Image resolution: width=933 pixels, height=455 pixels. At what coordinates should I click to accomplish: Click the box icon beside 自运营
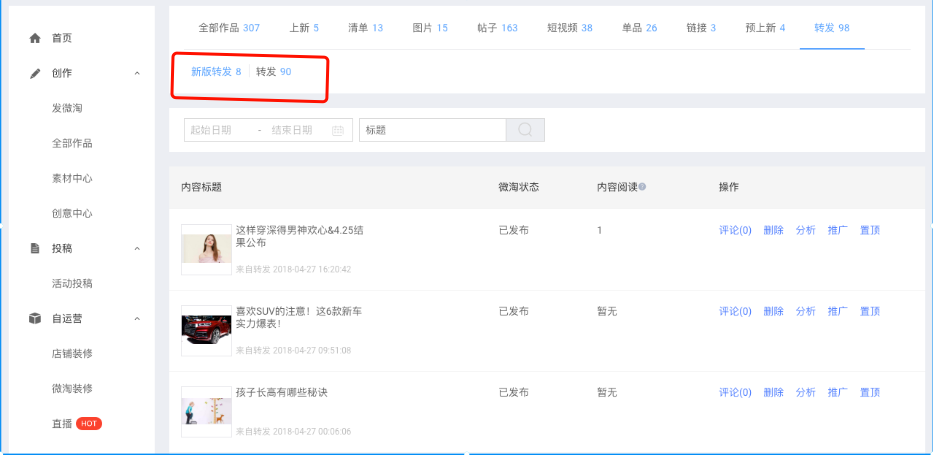[x=35, y=318]
